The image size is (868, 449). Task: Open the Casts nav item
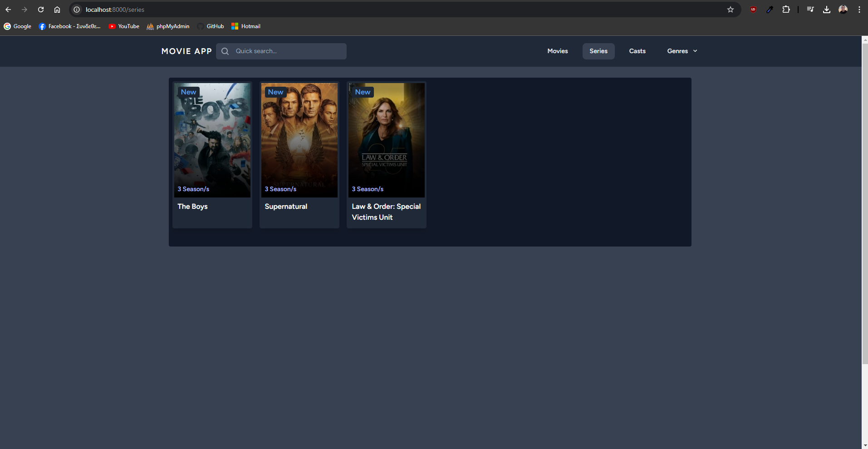tap(638, 51)
